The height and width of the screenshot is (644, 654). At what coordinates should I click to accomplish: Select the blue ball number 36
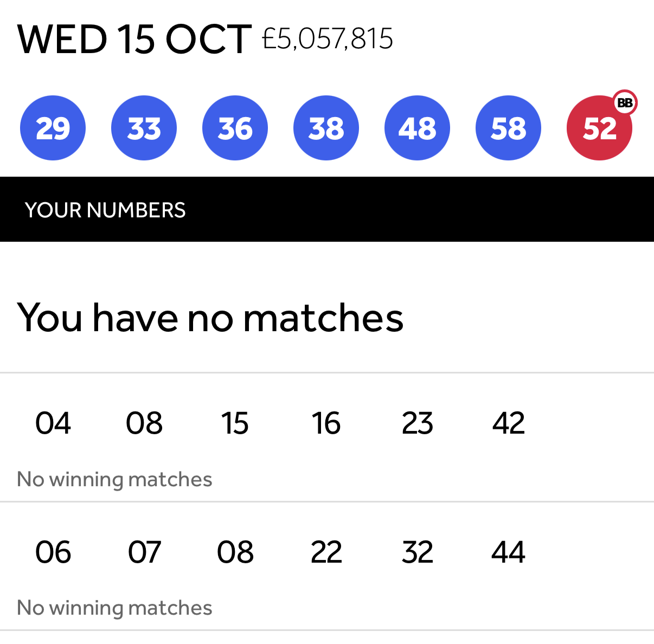click(235, 128)
